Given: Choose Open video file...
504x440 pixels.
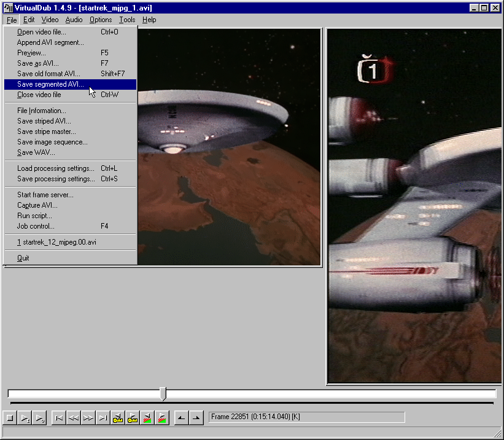Looking at the screenshot, I should (71, 32).
